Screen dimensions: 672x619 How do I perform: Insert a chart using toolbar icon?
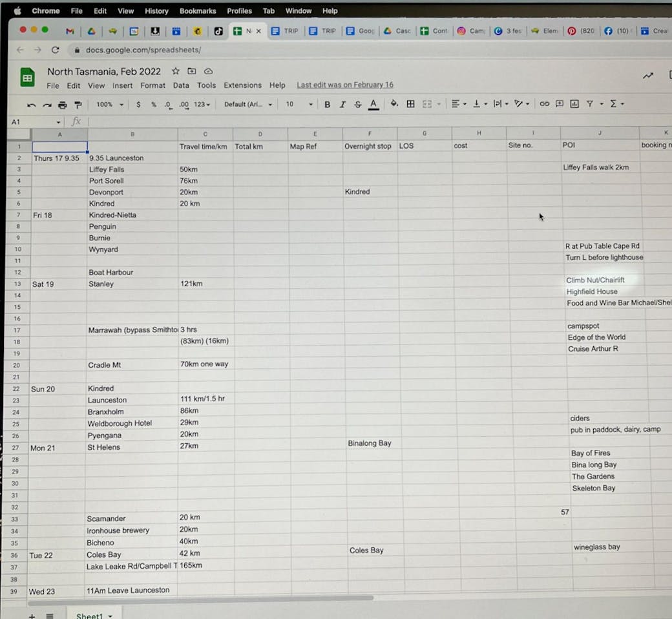574,103
